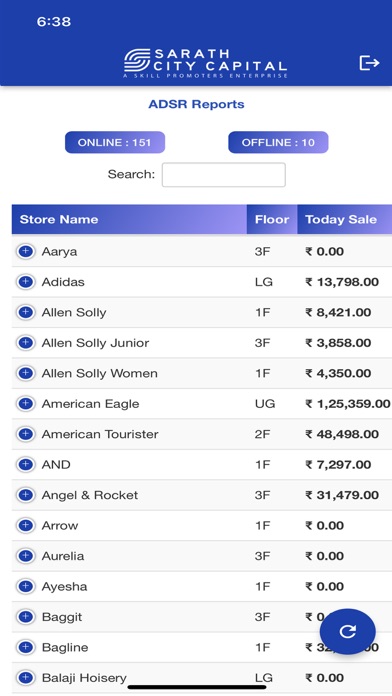Expand the Aarya store row
This screenshot has height=696, width=392.
click(x=26, y=251)
